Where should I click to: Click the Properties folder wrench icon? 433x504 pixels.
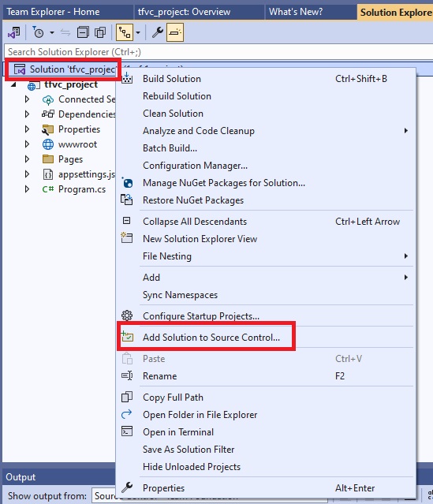click(48, 129)
